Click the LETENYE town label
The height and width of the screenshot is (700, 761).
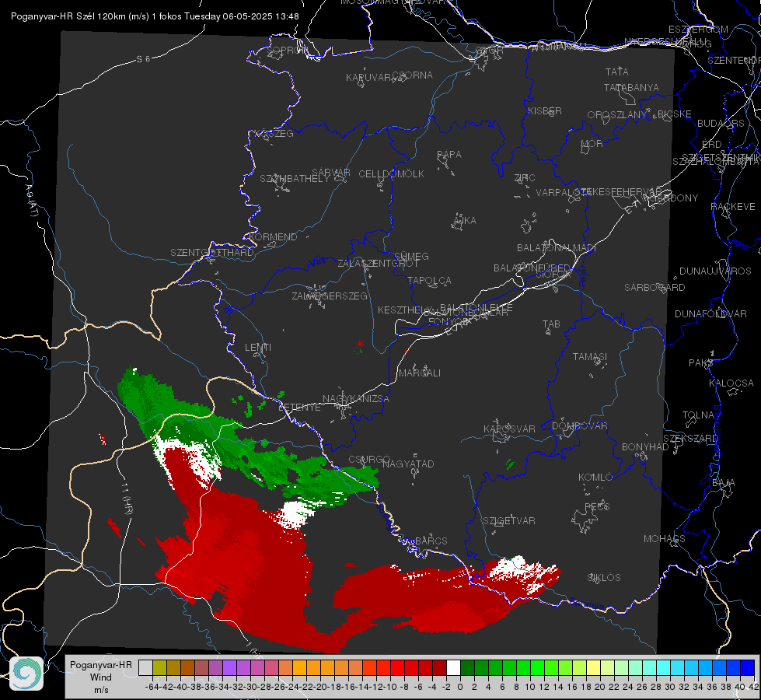(299, 408)
